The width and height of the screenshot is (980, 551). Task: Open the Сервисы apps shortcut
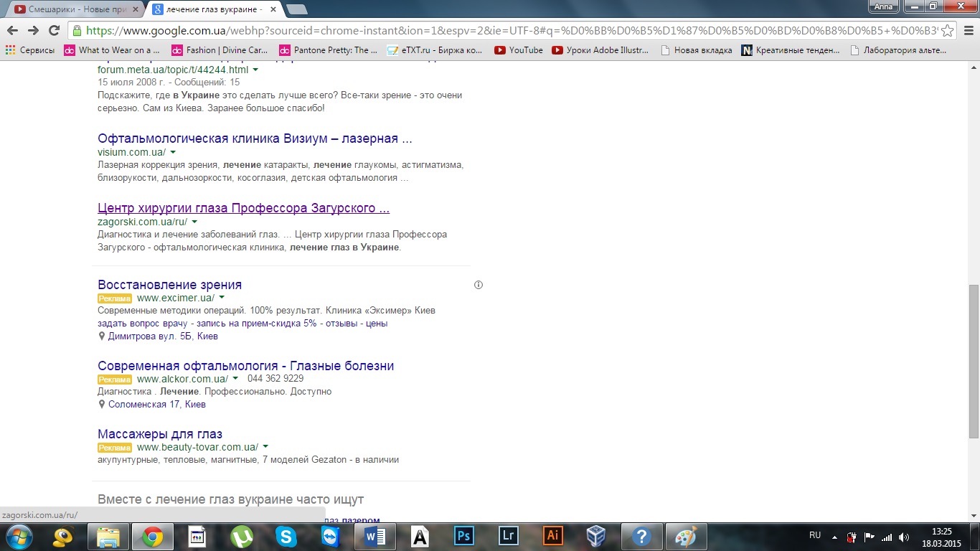click(x=30, y=50)
